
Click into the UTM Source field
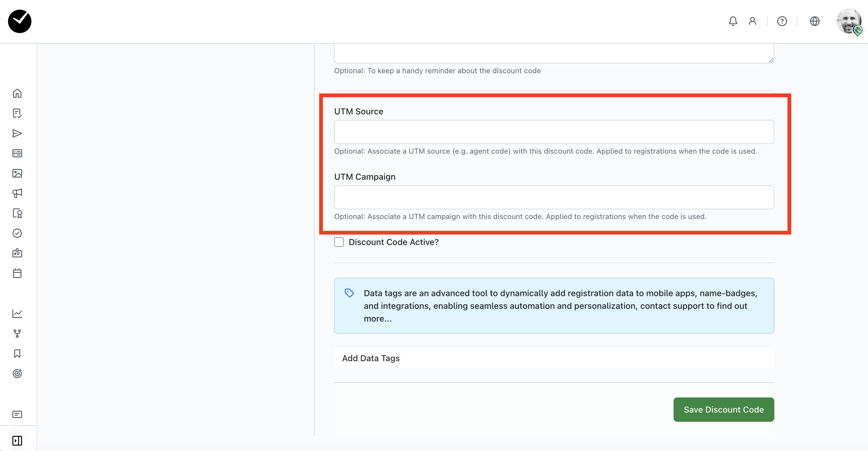coord(554,132)
